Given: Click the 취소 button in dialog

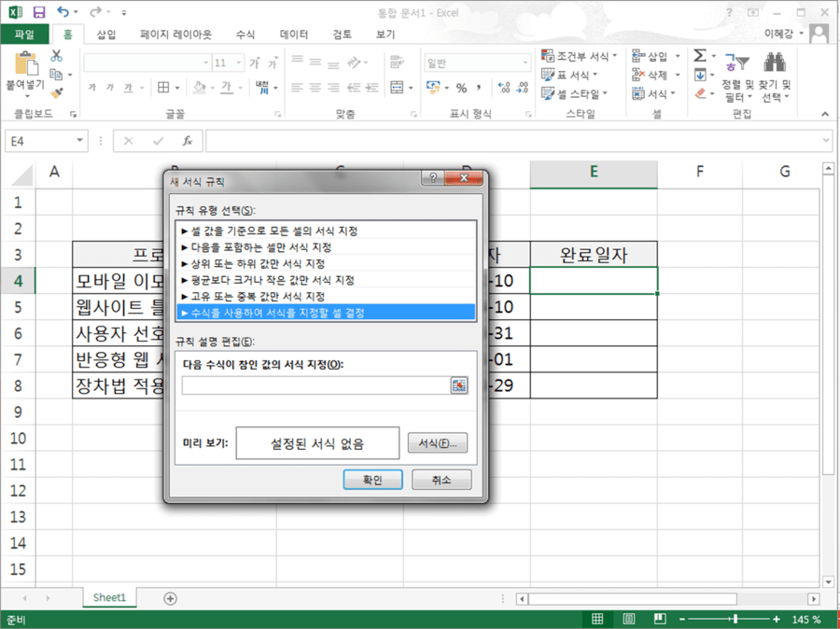Looking at the screenshot, I should [x=441, y=480].
